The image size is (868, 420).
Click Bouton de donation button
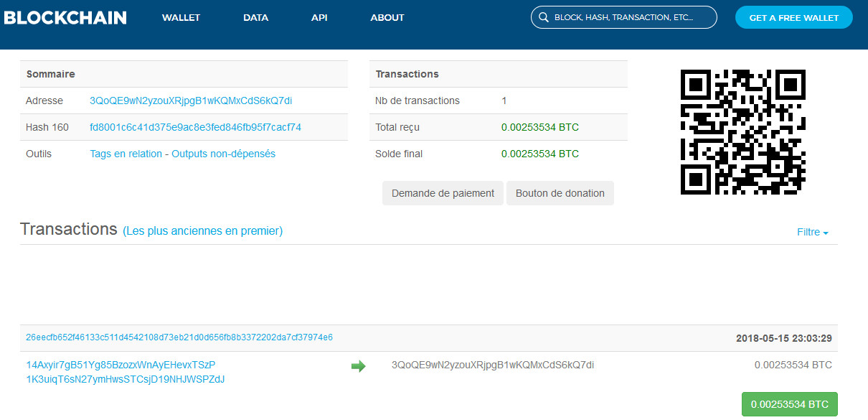[560, 193]
